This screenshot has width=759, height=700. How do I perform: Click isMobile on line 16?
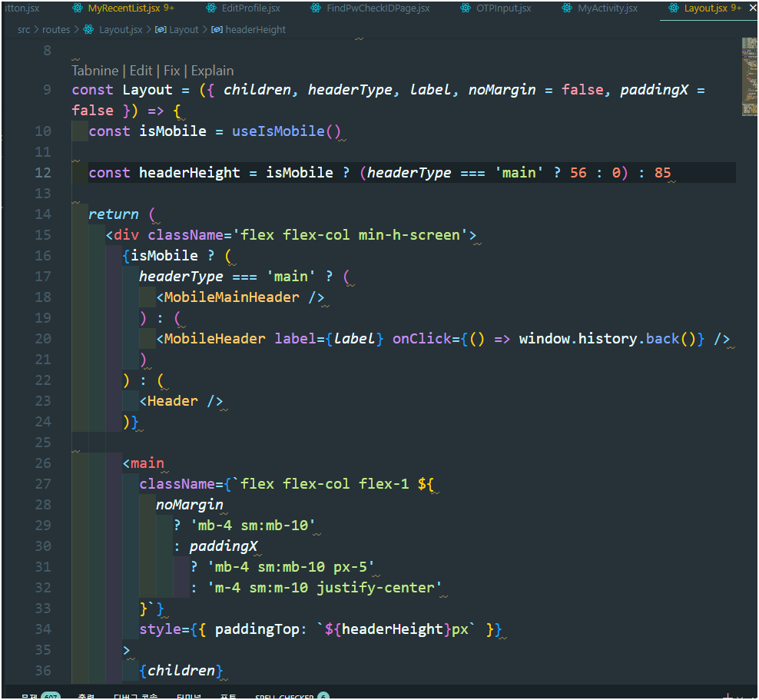click(164, 256)
